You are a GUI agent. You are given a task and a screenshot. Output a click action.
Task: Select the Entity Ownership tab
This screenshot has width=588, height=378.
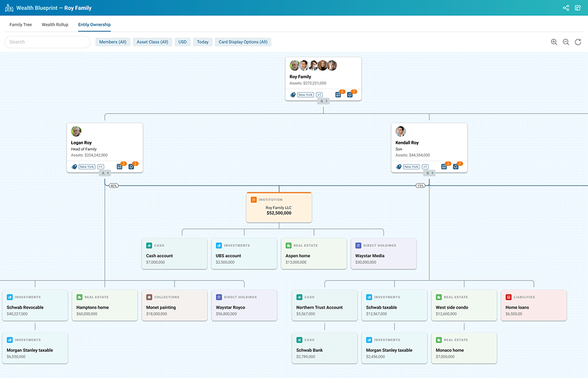[95, 25]
